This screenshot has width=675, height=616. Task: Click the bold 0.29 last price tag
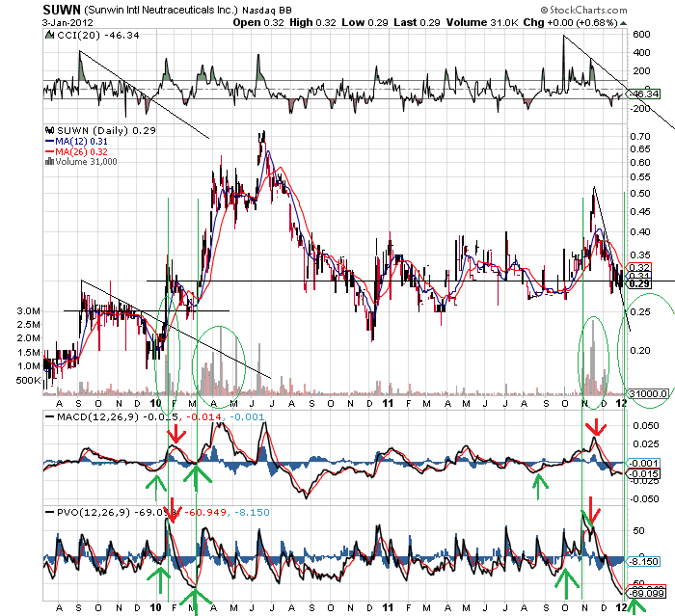pos(639,284)
